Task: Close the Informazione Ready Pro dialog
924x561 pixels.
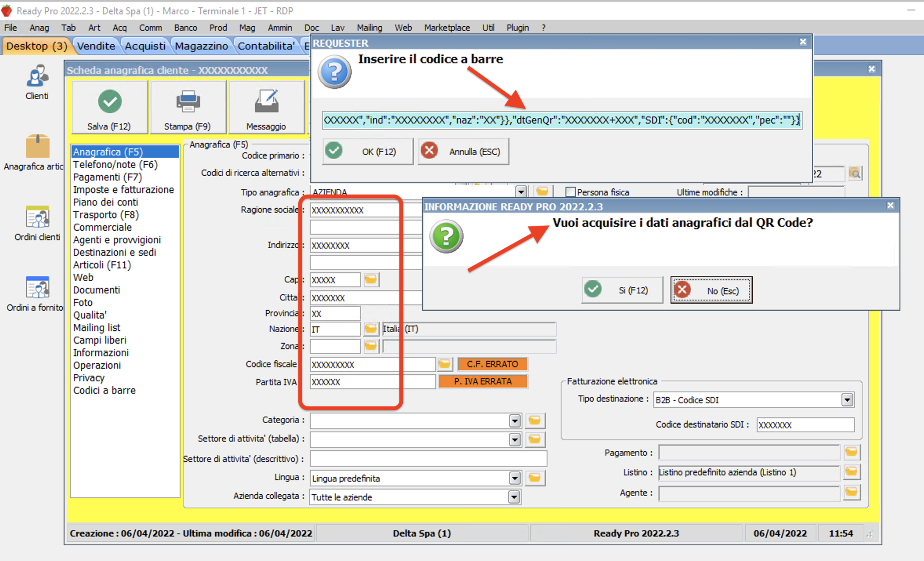Action: 890,206
